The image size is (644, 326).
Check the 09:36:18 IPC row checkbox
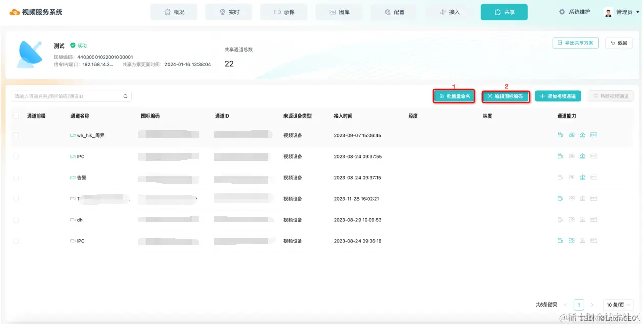(16, 241)
